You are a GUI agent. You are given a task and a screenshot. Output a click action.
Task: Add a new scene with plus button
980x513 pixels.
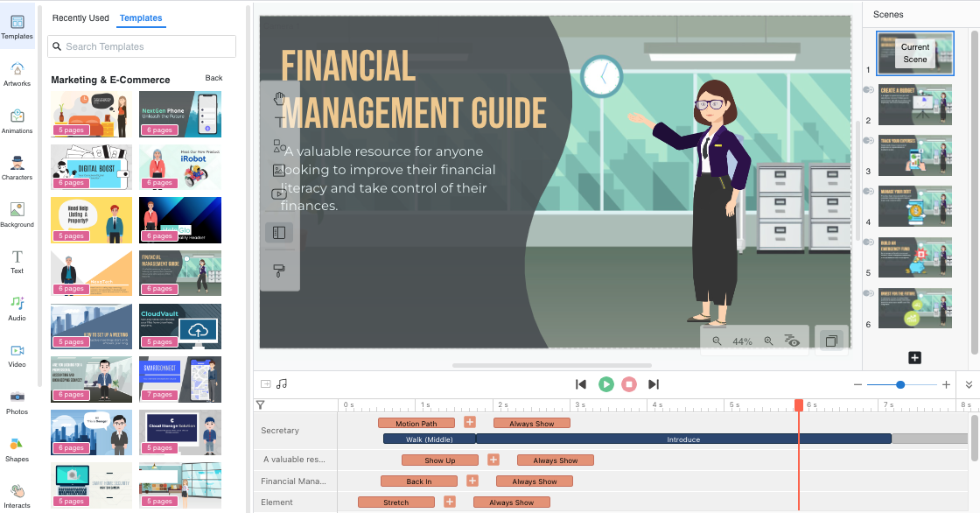pyautogui.click(x=914, y=357)
